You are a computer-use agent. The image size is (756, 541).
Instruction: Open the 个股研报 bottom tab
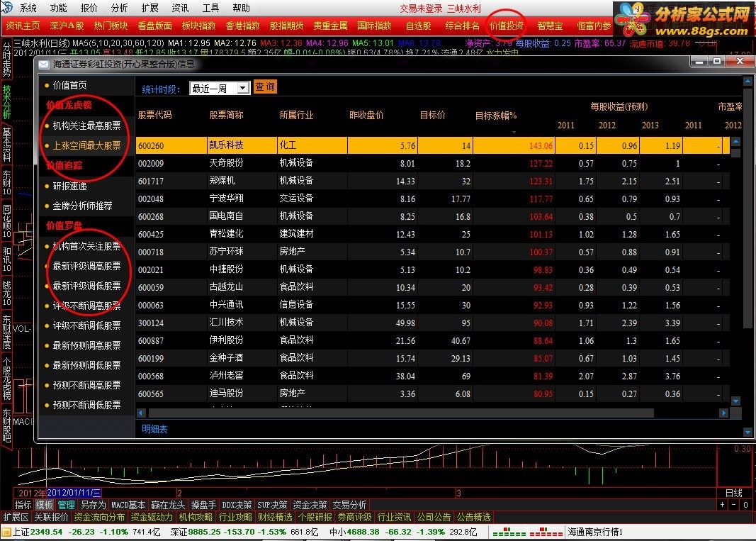click(x=315, y=517)
